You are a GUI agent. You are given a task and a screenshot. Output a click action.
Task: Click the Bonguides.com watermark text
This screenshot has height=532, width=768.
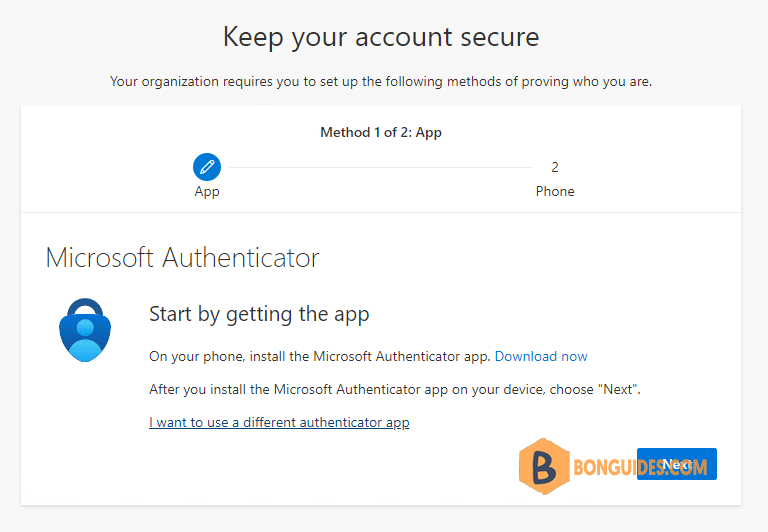[640, 467]
